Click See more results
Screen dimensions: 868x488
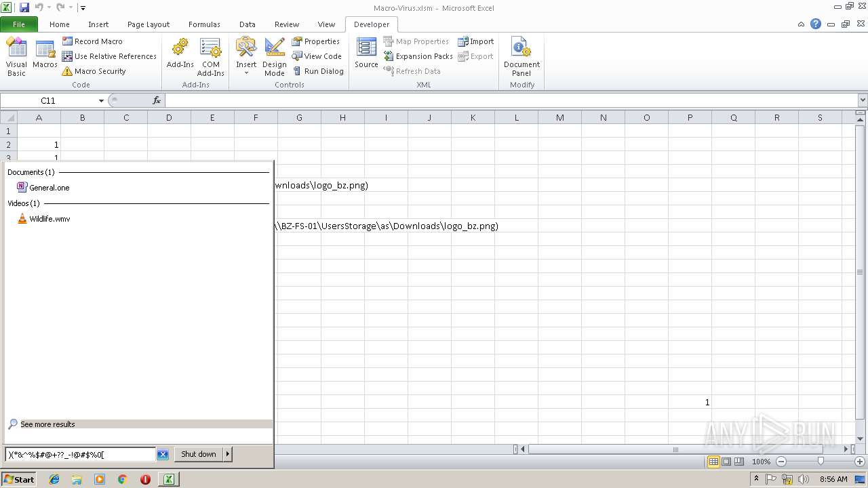[47, 424]
